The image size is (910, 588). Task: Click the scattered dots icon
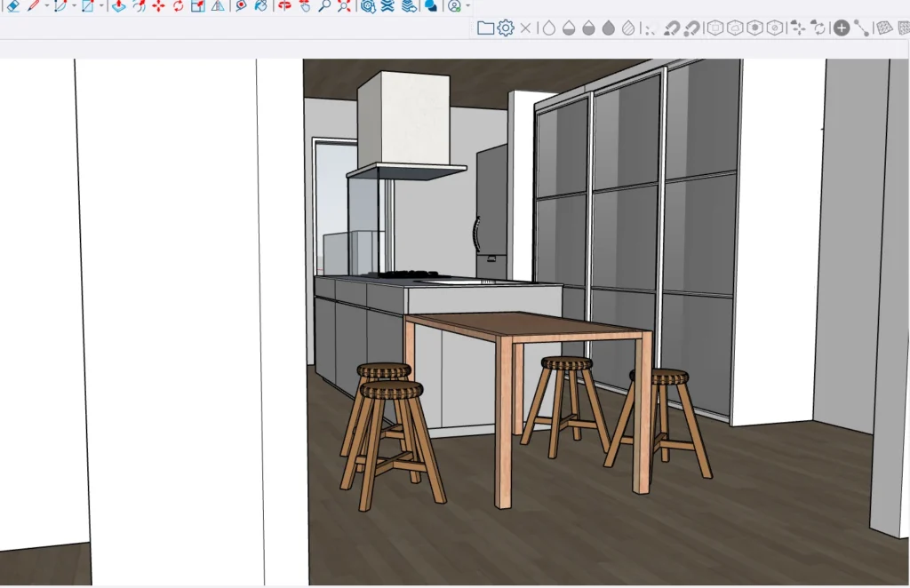pyautogui.click(x=651, y=29)
